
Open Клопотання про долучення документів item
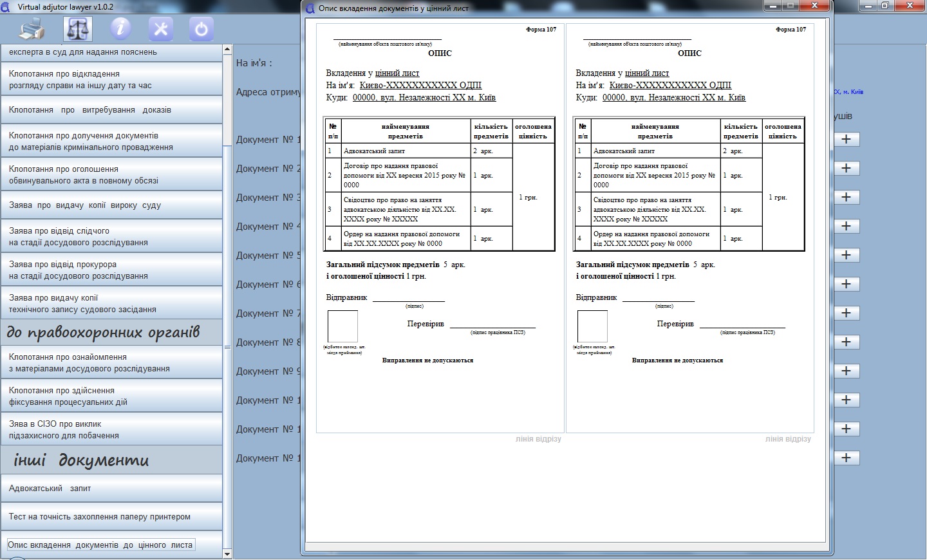click(x=111, y=142)
